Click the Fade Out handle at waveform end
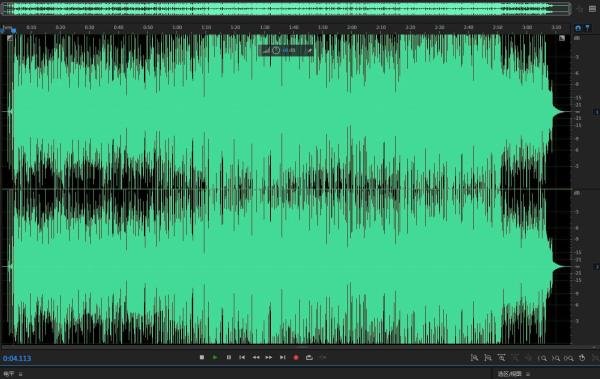Viewport: 600px width, 379px height. [x=562, y=38]
